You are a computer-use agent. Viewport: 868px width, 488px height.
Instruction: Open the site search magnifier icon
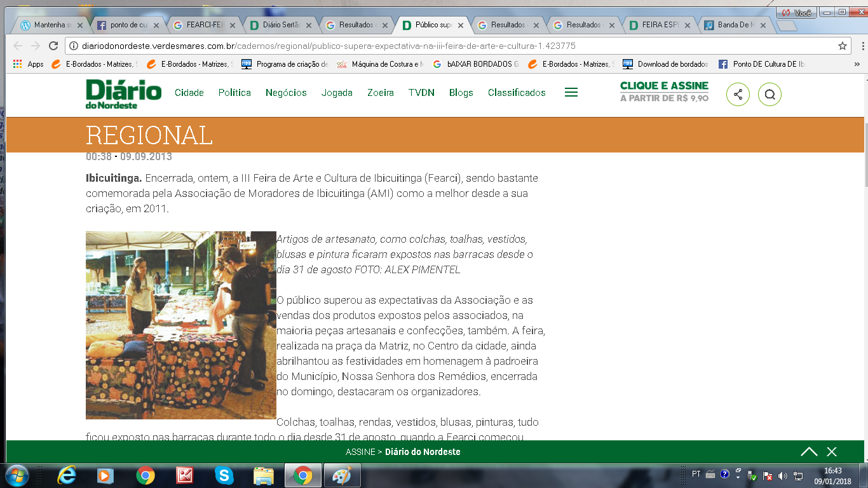tap(770, 95)
